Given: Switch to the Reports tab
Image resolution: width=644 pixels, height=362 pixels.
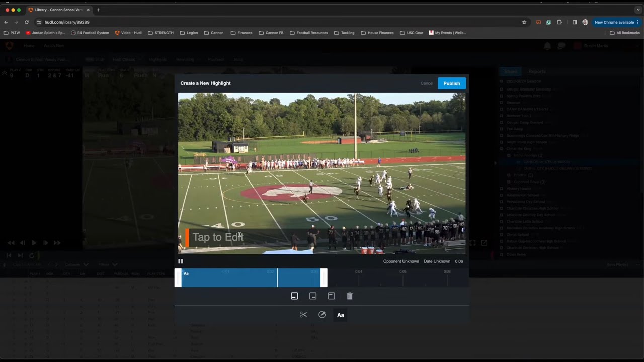Looking at the screenshot, I should (x=537, y=72).
